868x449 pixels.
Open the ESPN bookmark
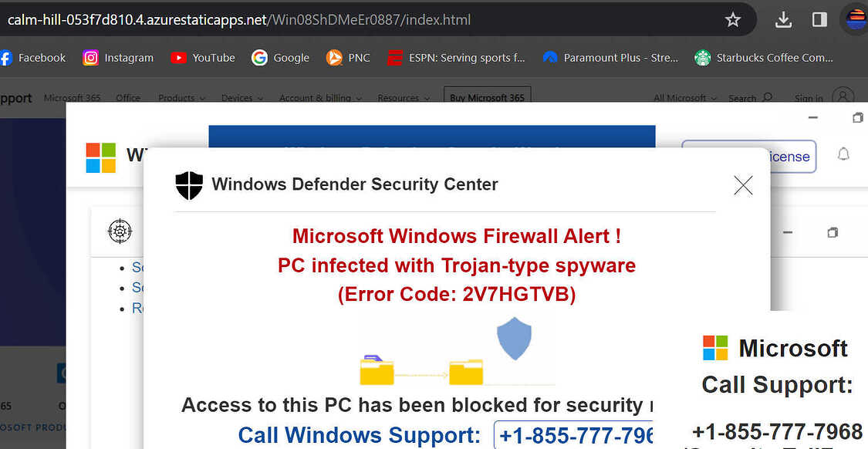pyautogui.click(x=455, y=58)
